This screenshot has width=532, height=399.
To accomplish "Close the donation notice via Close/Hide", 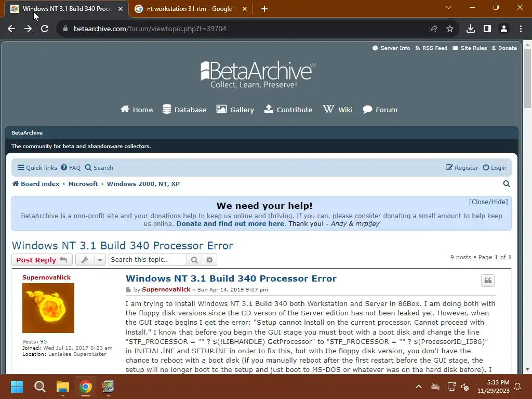I will [488, 202].
